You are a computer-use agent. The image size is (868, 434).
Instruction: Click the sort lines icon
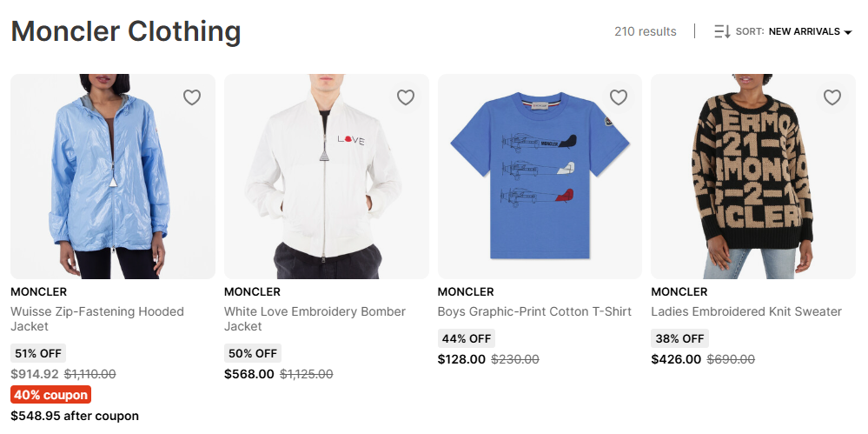[722, 32]
